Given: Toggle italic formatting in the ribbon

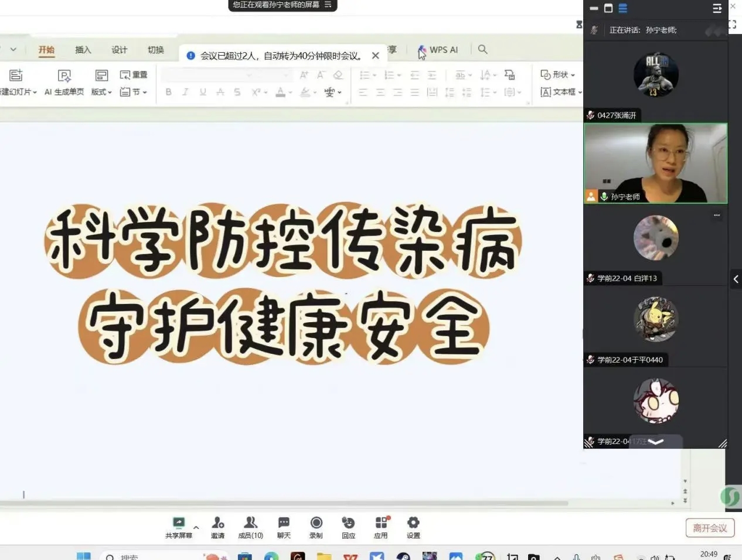Looking at the screenshot, I should click(x=186, y=92).
